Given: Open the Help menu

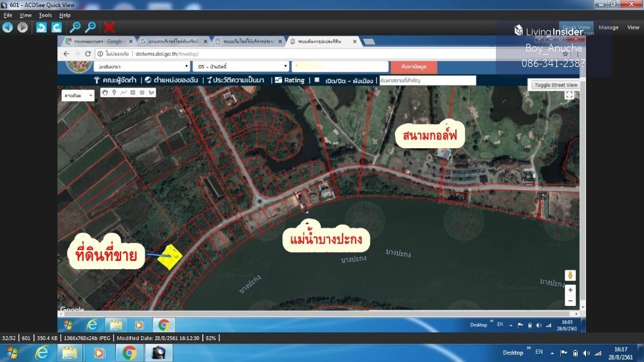Looking at the screenshot, I should 65,15.
